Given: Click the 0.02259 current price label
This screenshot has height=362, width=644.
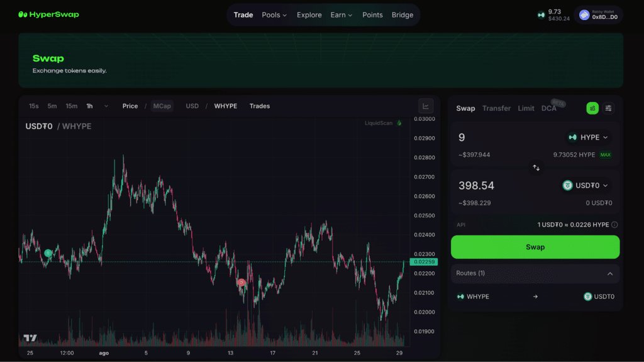Looking at the screenshot, I should tap(423, 262).
